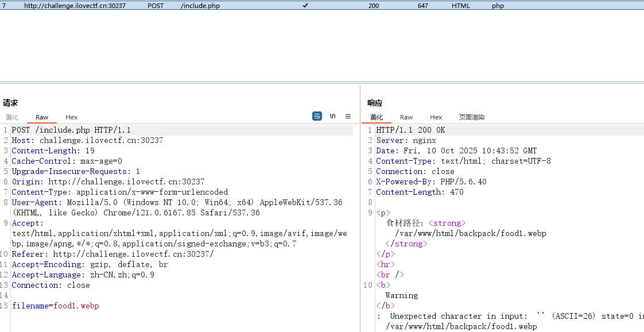Toggle the \n newline character display

coord(332,116)
